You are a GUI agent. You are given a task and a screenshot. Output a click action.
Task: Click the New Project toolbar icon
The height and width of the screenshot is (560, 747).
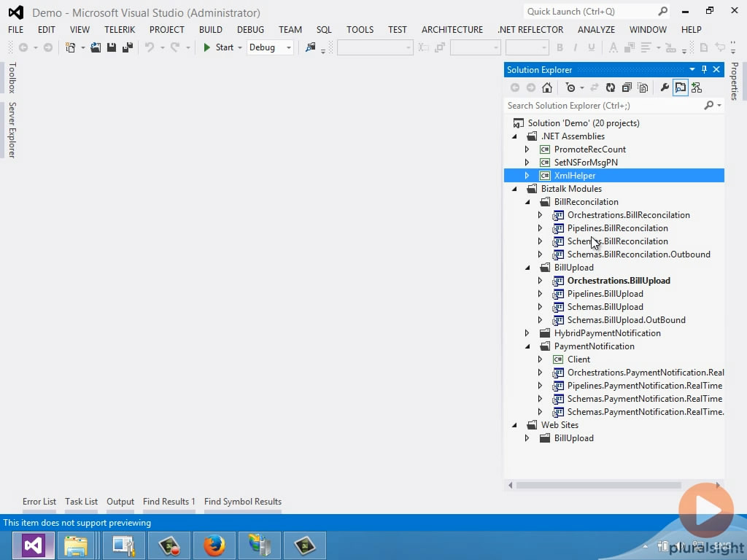(x=71, y=47)
